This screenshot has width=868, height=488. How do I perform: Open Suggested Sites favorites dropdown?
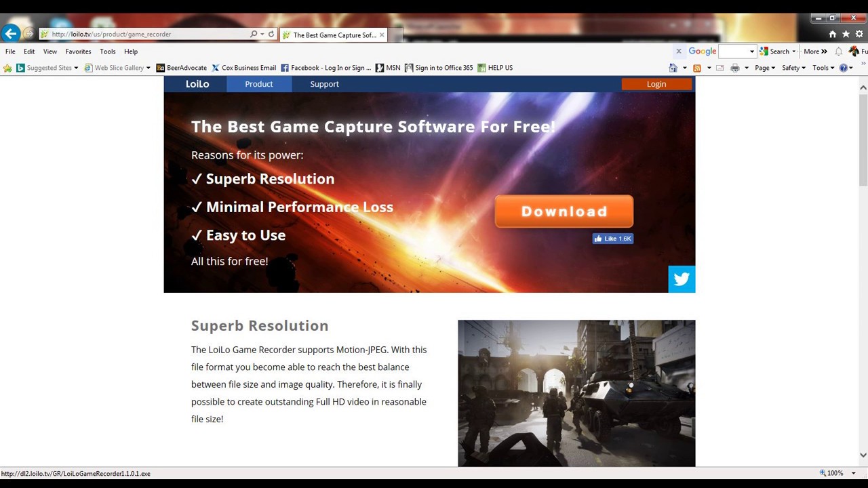pos(47,68)
